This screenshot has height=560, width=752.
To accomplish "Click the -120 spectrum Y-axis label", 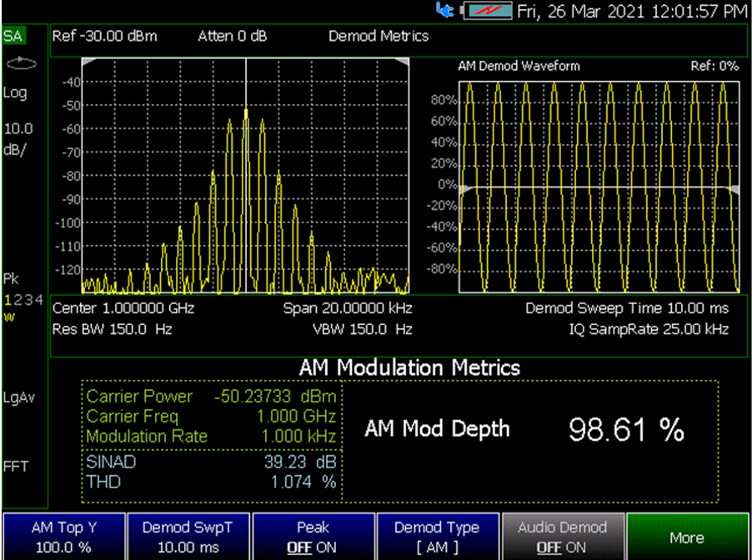I will coord(68,270).
